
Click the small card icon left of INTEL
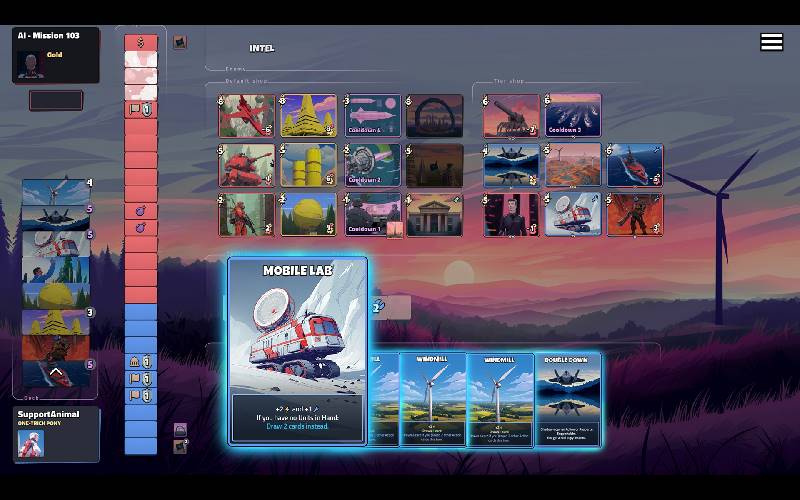[180, 42]
